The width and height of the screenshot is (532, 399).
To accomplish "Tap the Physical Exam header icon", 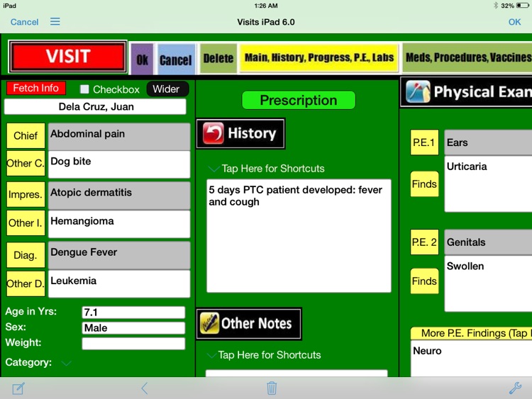I will 418,91.
